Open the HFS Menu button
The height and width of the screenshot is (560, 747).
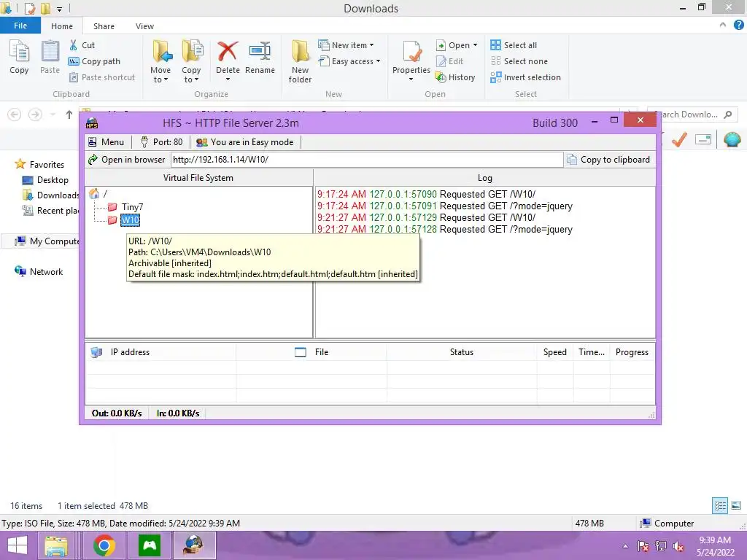pos(107,142)
